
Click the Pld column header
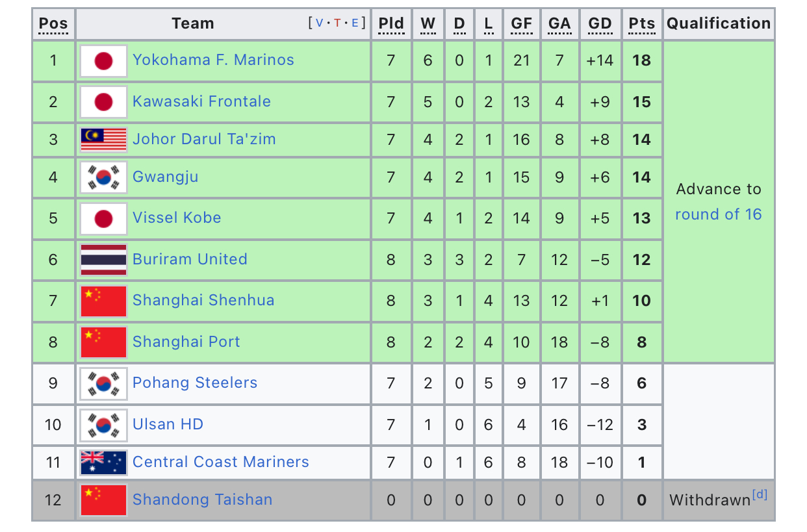click(391, 24)
